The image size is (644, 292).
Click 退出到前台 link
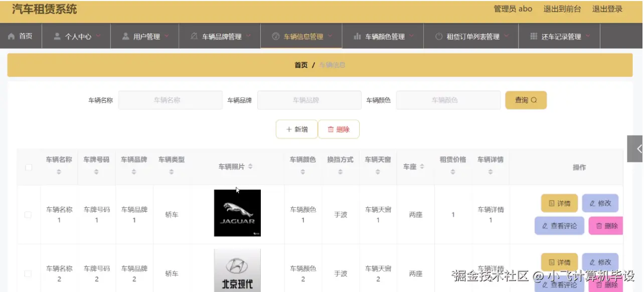tap(562, 9)
